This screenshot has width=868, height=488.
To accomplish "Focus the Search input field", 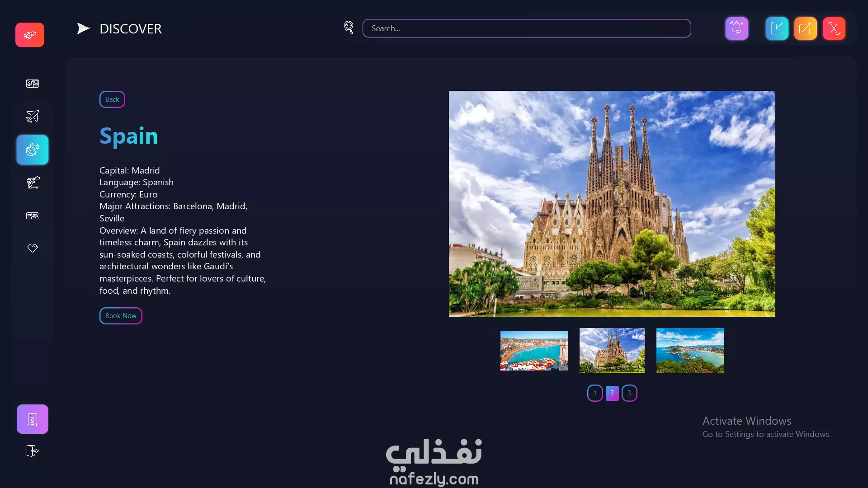I will click(526, 28).
